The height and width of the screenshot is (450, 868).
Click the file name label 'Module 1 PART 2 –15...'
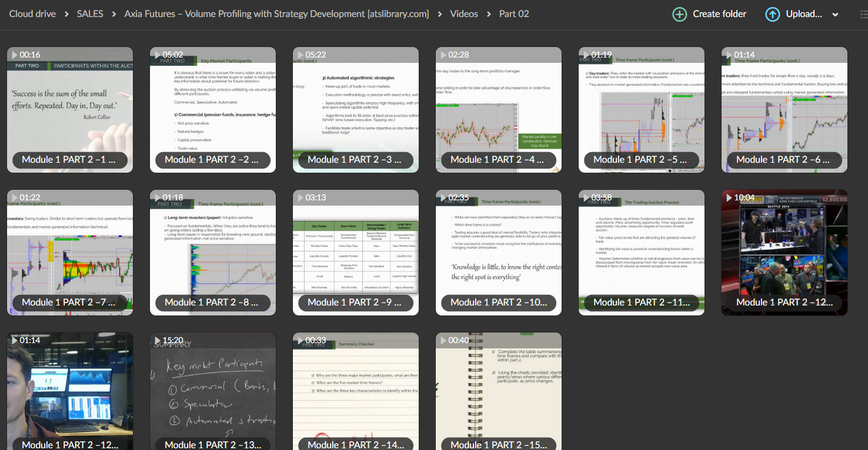pyautogui.click(x=499, y=445)
